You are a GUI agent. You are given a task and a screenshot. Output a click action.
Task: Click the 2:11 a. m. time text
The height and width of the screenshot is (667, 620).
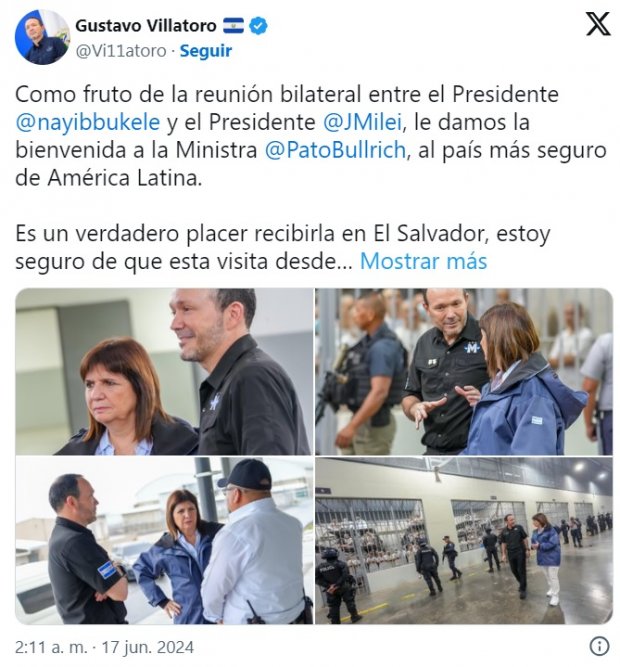click(x=51, y=647)
